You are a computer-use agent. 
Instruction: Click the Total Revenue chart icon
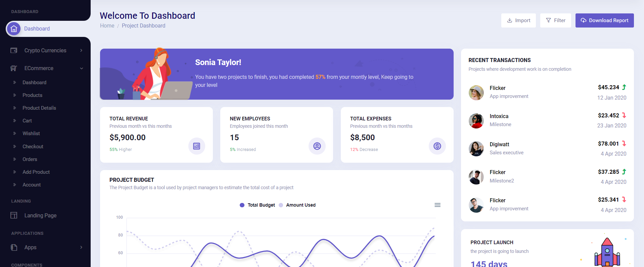[x=196, y=146]
